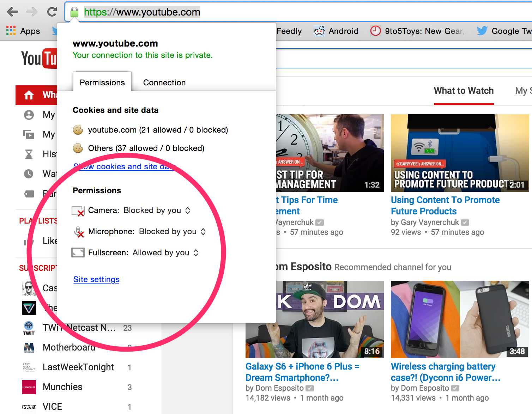The image size is (532, 414).
Task: Click the green padlock security icon
Action: pos(74,12)
